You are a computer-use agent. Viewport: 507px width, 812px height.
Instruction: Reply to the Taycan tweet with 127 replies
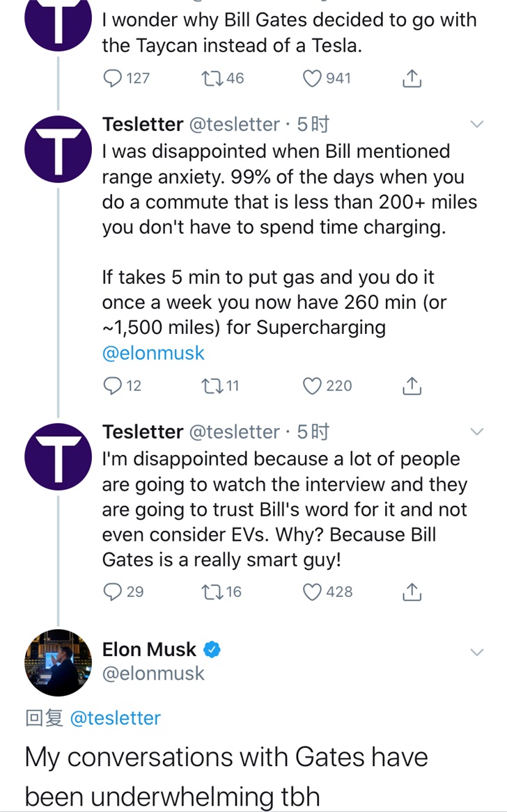coord(112,79)
